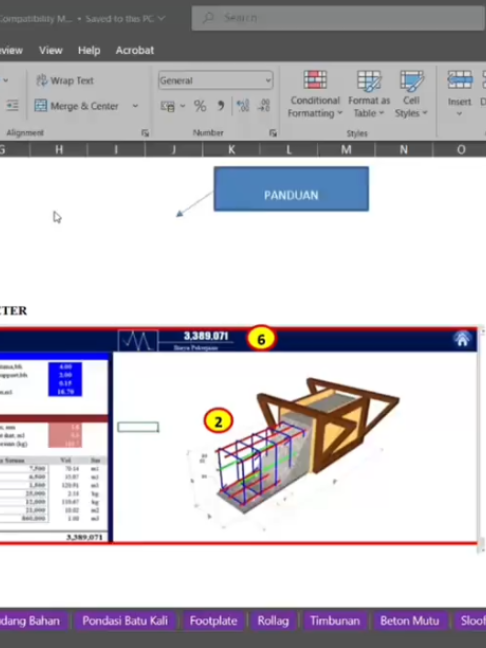Click the Search box in title bar
Screen dimensions: 486x648
(339, 18)
